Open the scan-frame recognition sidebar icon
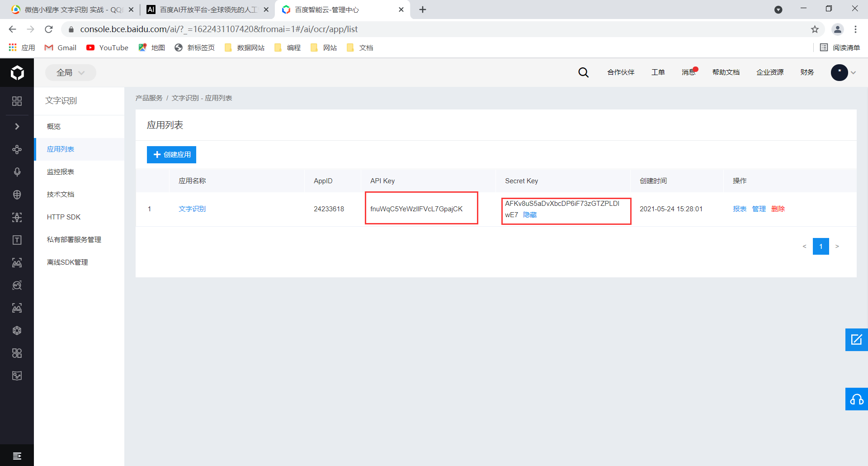 click(x=17, y=217)
